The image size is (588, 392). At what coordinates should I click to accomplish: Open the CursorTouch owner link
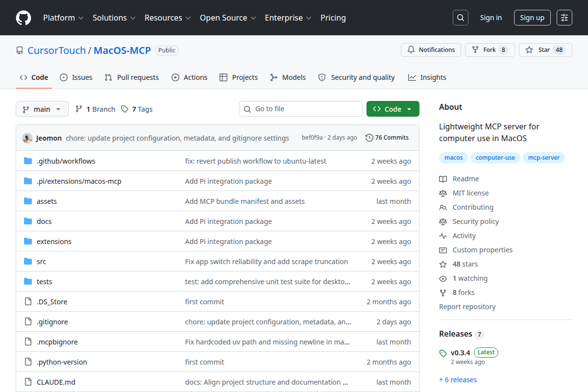[56, 50]
